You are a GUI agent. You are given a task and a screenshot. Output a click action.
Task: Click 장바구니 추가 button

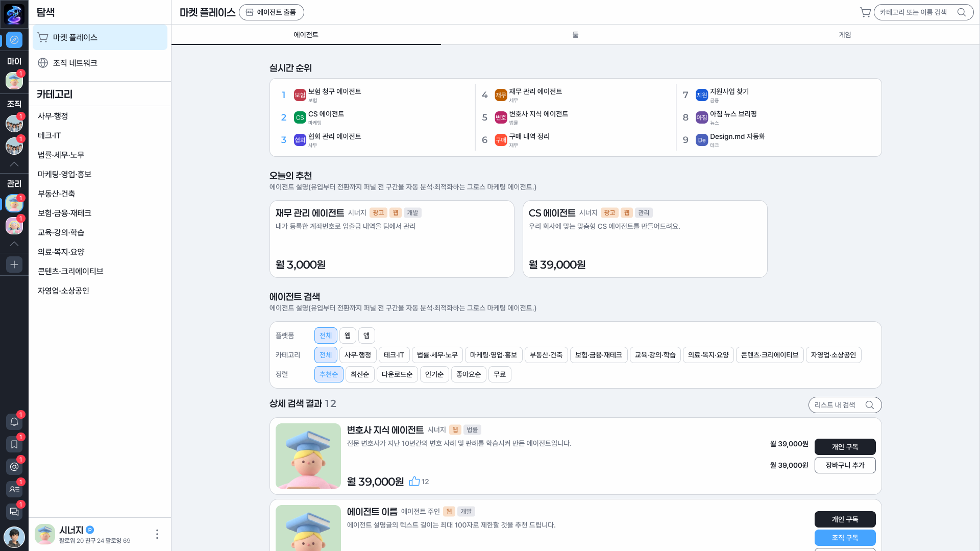[x=845, y=465]
